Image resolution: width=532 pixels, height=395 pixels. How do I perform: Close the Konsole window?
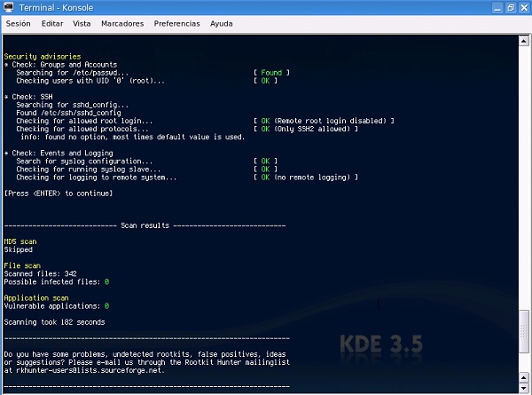(524, 7)
